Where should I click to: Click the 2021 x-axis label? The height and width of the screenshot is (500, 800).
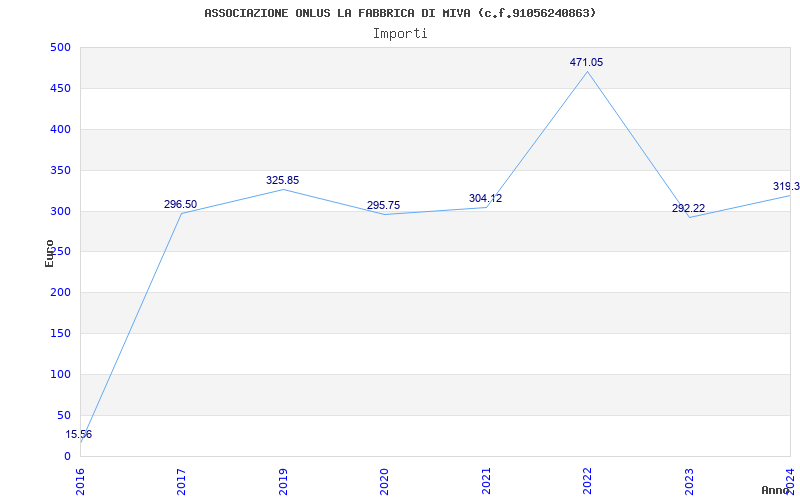pyautogui.click(x=486, y=481)
